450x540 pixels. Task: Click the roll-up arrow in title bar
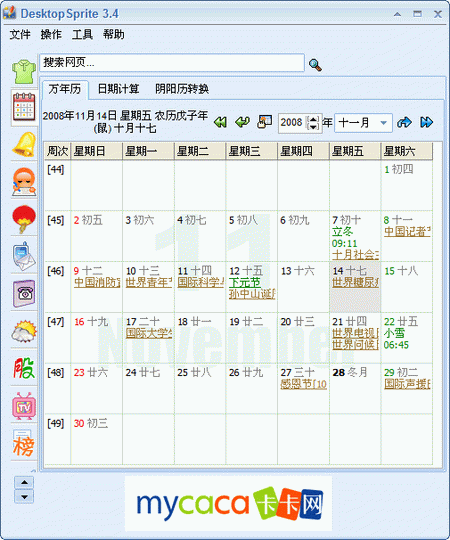[x=397, y=14]
